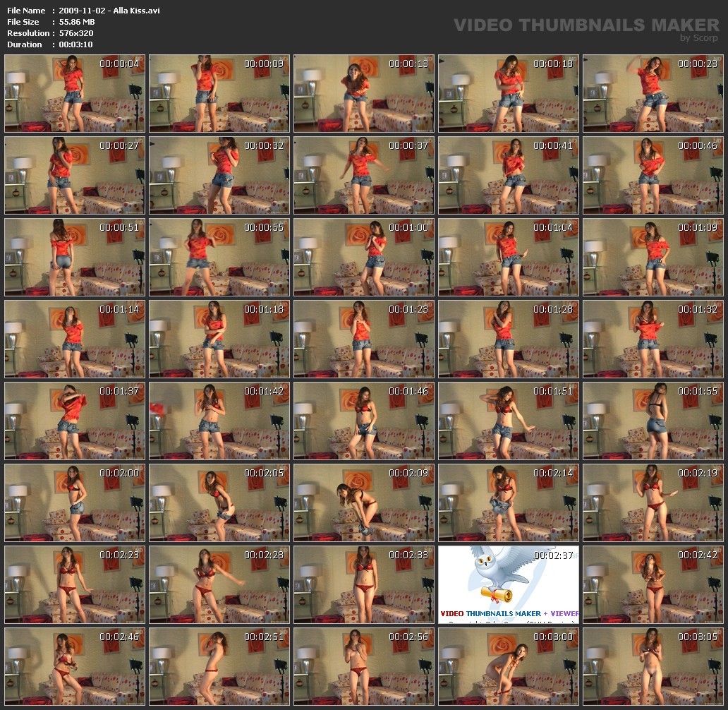This screenshot has height=710, width=728.
Task: Click the 00:00:46 timestamp label
Action: pyautogui.click(x=698, y=145)
